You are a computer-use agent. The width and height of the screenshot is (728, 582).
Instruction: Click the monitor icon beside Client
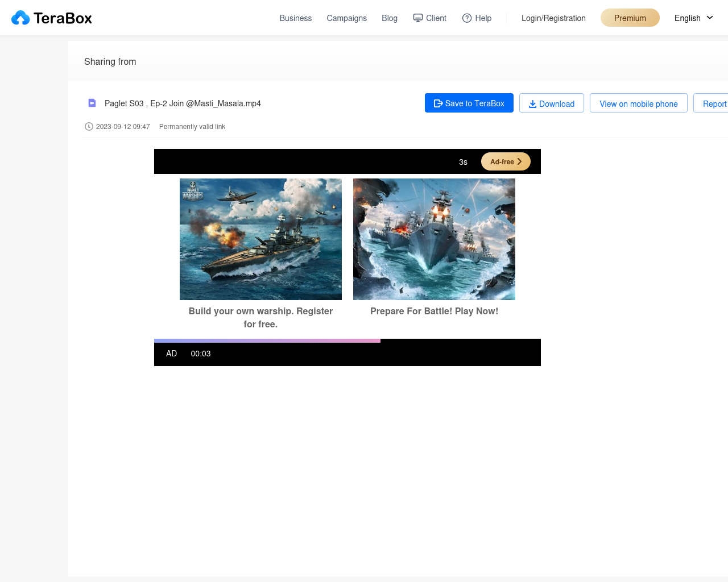tap(418, 18)
